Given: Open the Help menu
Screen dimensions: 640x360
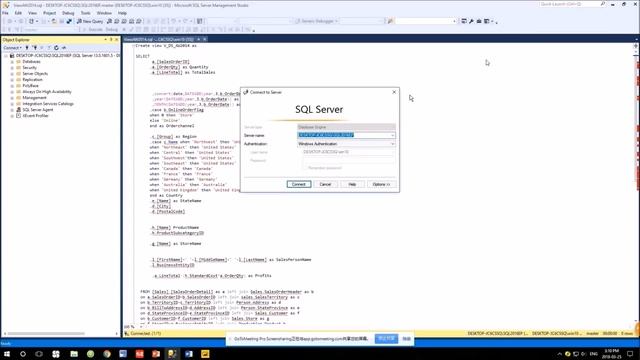Looking at the screenshot, I should pos(122,13).
